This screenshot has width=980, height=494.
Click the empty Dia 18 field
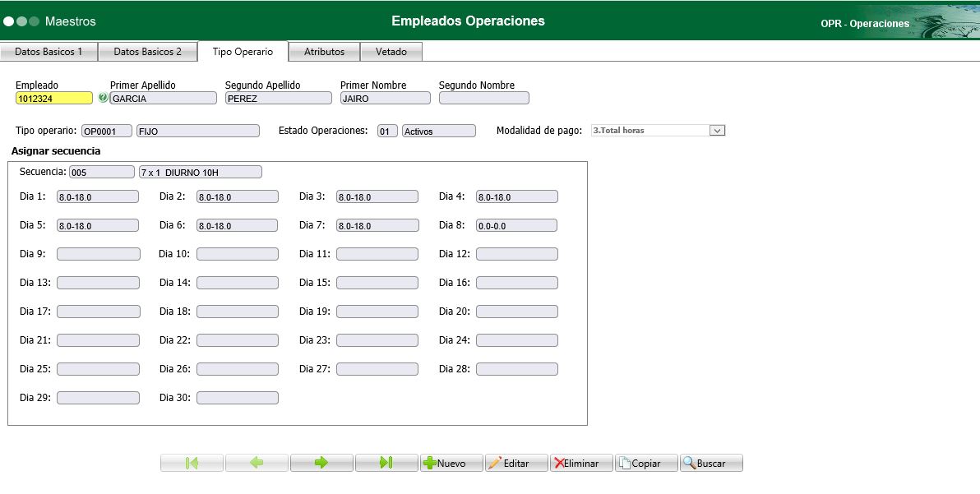click(238, 312)
